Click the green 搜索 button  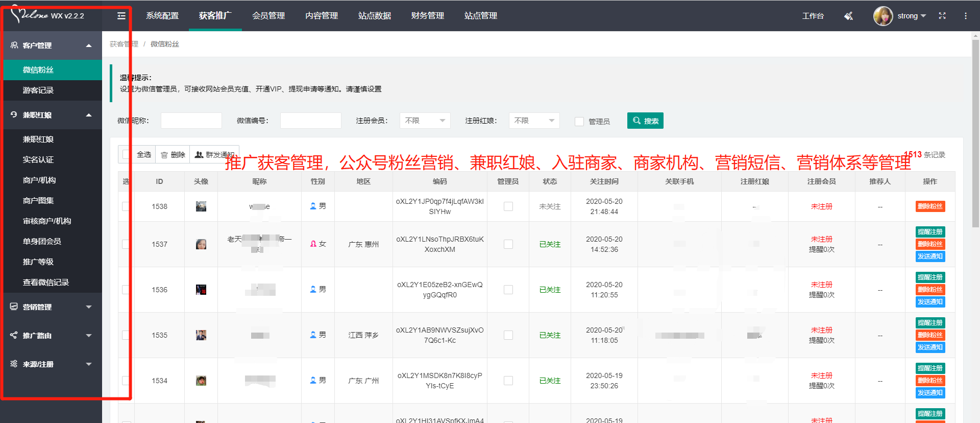click(x=645, y=121)
